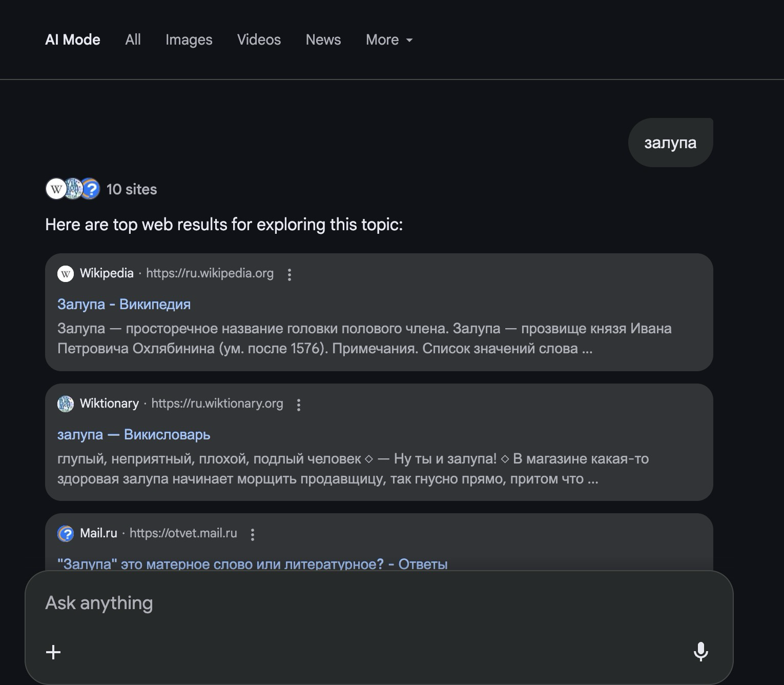Open three-dot options for Wiktionary result
This screenshot has height=685, width=784.
pos(299,405)
